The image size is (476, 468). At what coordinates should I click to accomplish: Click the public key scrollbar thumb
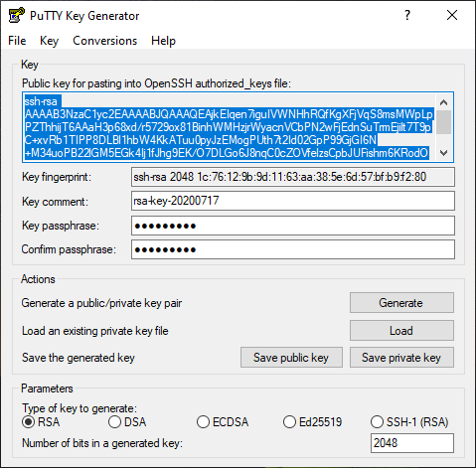[x=444, y=122]
